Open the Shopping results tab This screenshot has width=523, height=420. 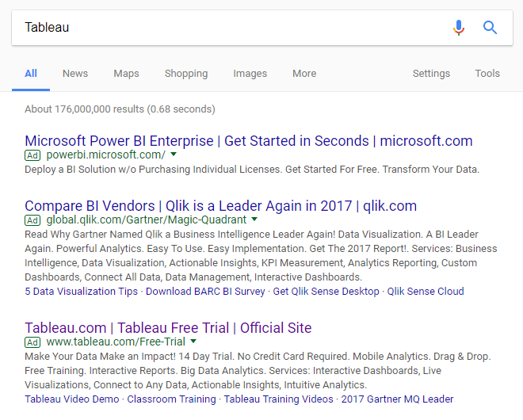tap(186, 74)
